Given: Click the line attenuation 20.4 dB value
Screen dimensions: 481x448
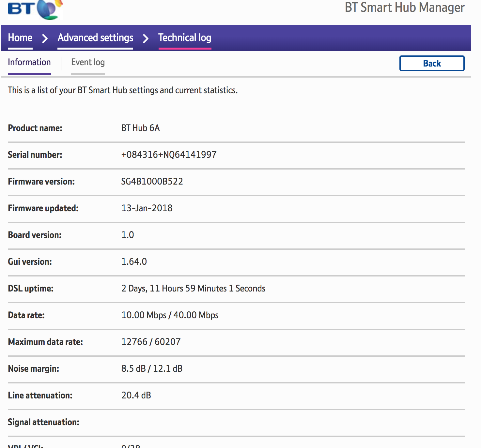Looking at the screenshot, I should pyautogui.click(x=136, y=395).
